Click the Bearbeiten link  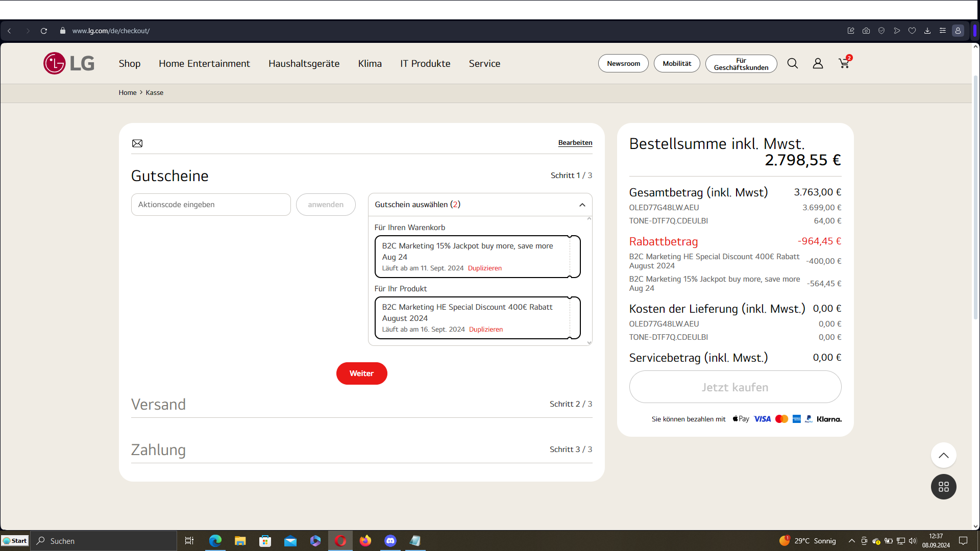[575, 143]
